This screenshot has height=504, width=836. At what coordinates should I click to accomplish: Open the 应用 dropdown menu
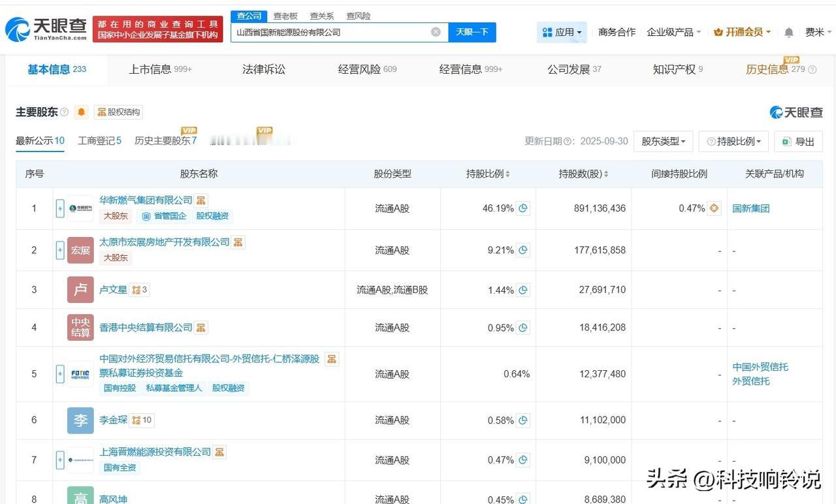562,32
